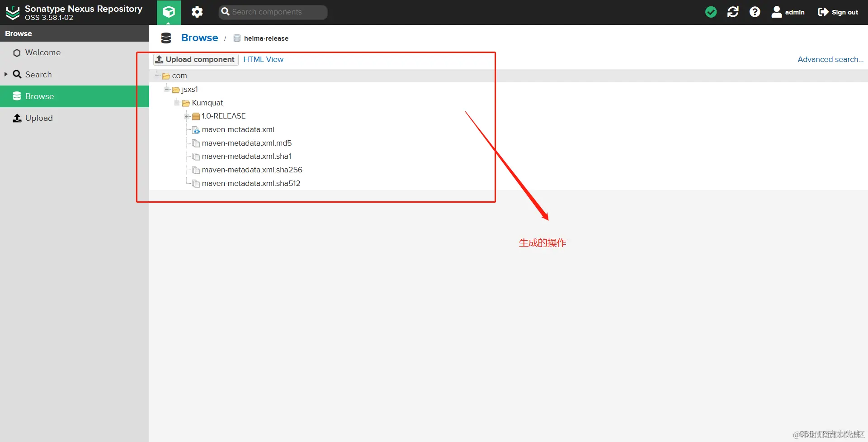The width and height of the screenshot is (868, 442).
Task: Select the jsxs1 folder label
Action: [190, 89]
